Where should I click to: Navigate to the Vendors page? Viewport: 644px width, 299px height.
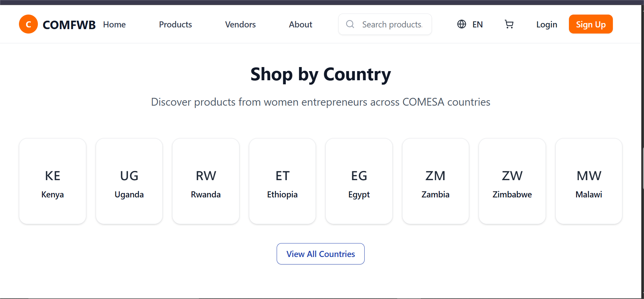click(x=240, y=24)
